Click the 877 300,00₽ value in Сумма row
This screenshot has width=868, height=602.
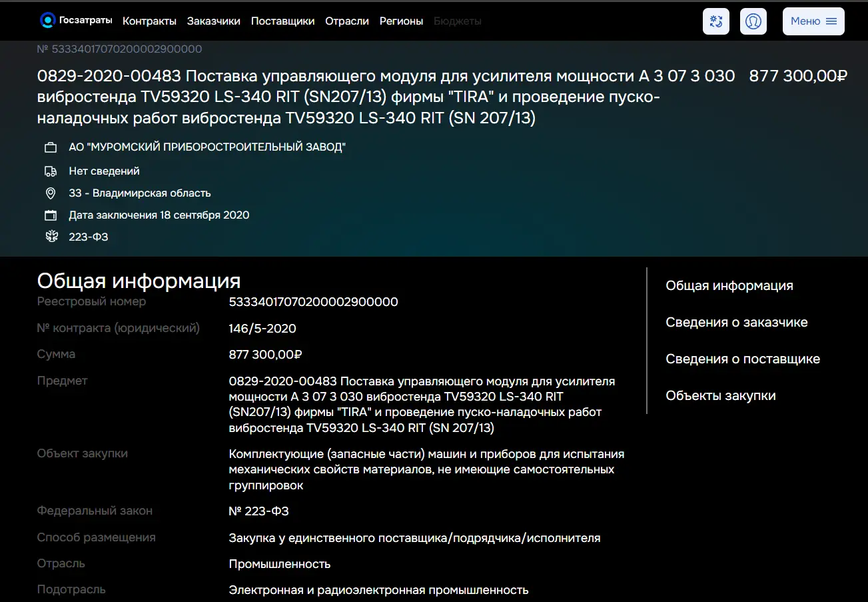tap(266, 355)
